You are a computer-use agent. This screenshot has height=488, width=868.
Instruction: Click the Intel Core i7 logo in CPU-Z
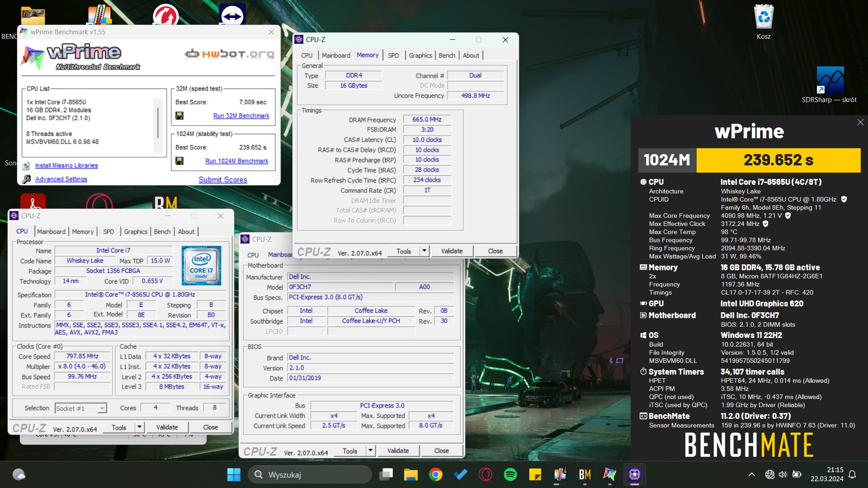pos(201,265)
